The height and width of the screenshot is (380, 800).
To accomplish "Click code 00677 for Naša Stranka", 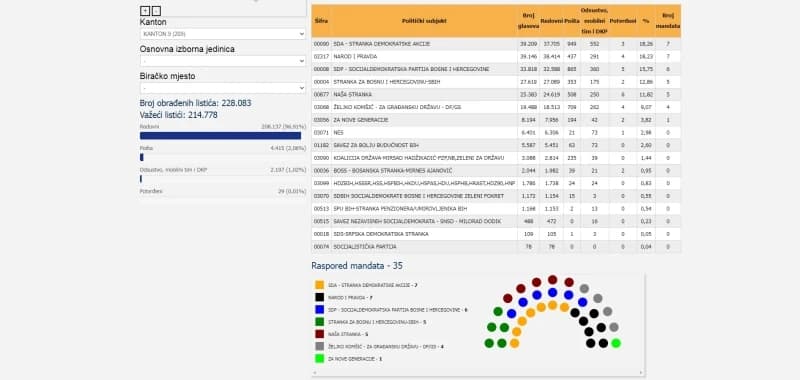I will [x=321, y=95].
